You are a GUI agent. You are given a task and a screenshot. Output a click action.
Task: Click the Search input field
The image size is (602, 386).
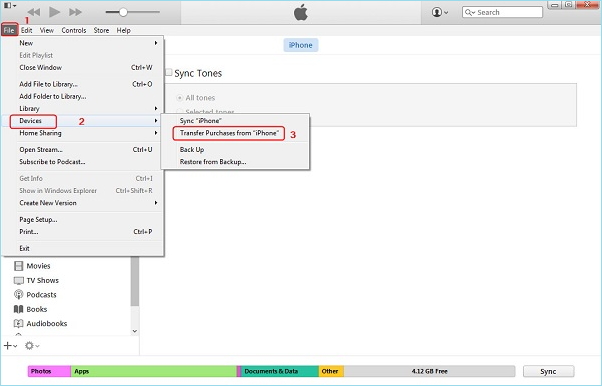(502, 12)
